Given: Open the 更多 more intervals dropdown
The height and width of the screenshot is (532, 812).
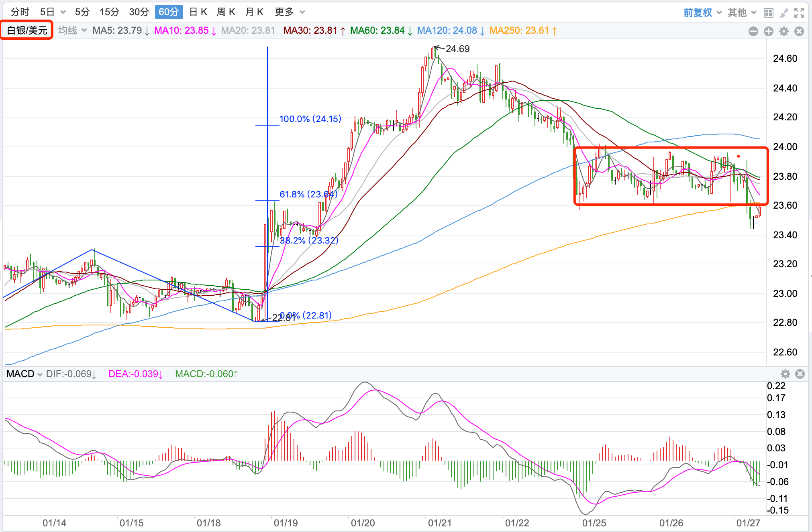Looking at the screenshot, I should coord(290,12).
